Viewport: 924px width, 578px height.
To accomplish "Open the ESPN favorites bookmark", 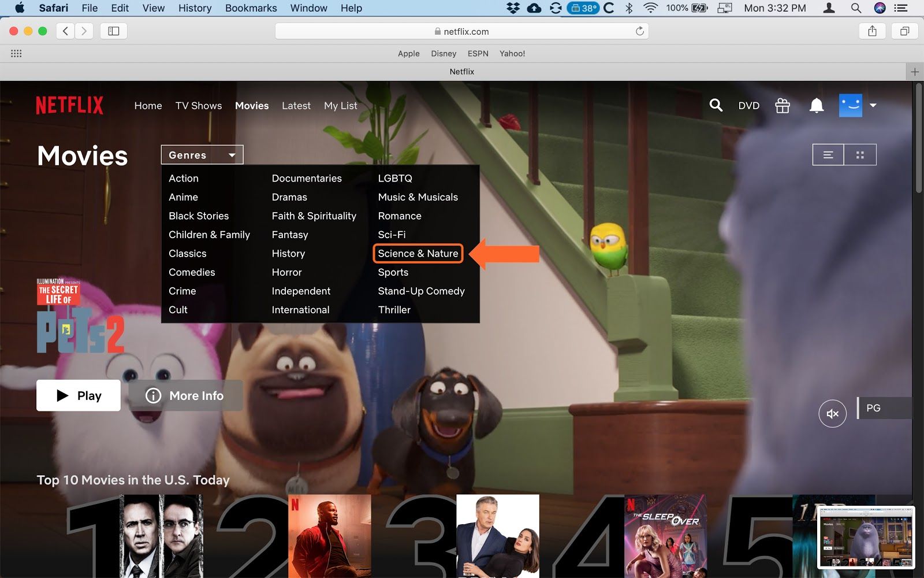I will (478, 53).
